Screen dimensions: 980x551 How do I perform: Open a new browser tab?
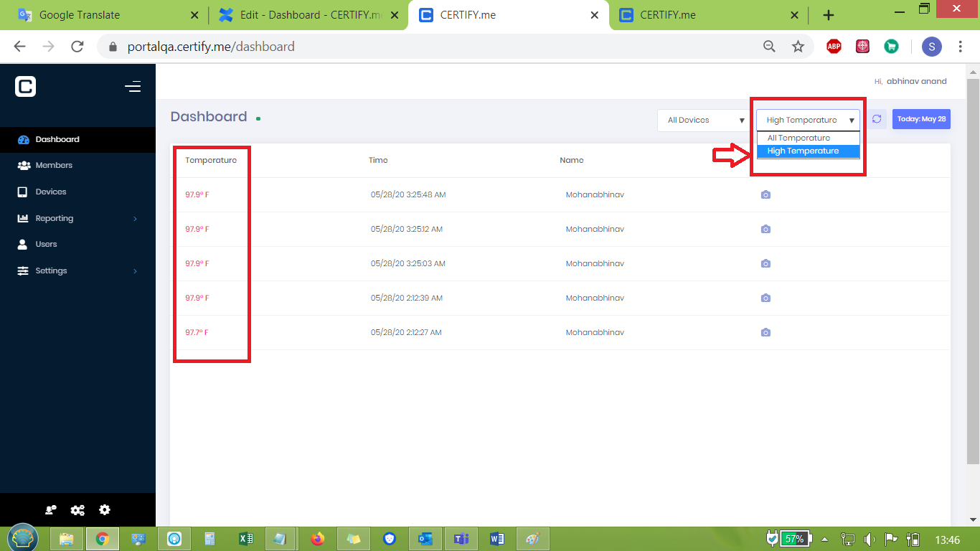tap(828, 15)
